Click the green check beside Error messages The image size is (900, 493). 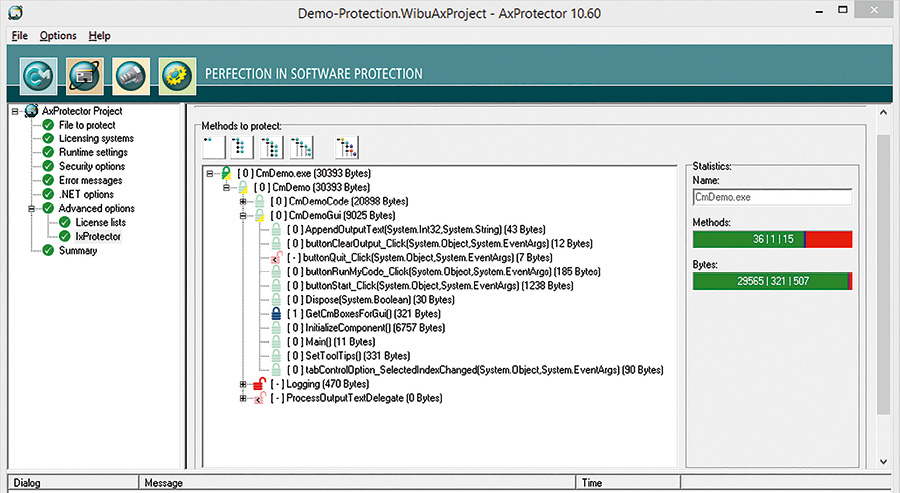48,180
